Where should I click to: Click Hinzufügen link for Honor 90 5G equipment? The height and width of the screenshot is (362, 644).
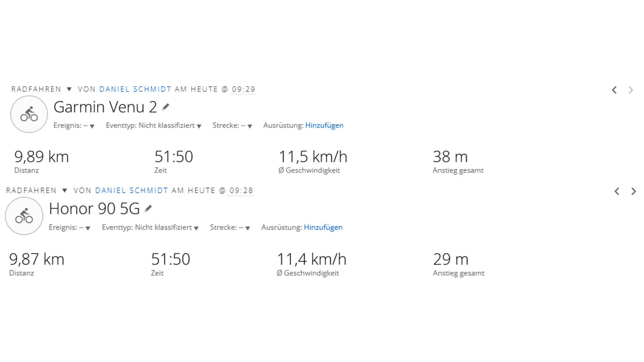coord(323,227)
